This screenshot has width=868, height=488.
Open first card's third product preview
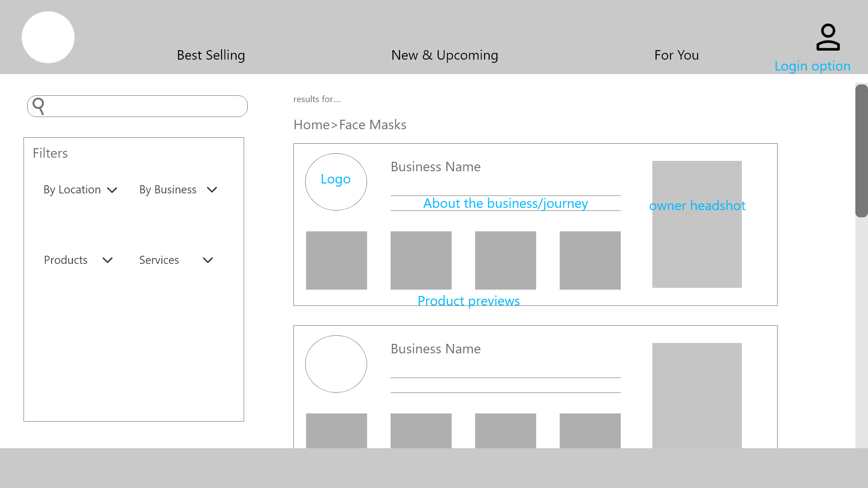tap(505, 260)
